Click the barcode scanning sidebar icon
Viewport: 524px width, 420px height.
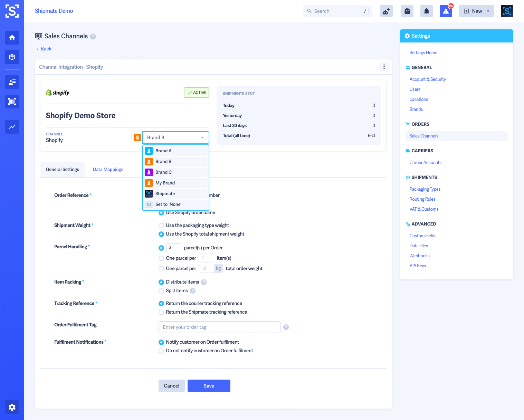point(12,102)
